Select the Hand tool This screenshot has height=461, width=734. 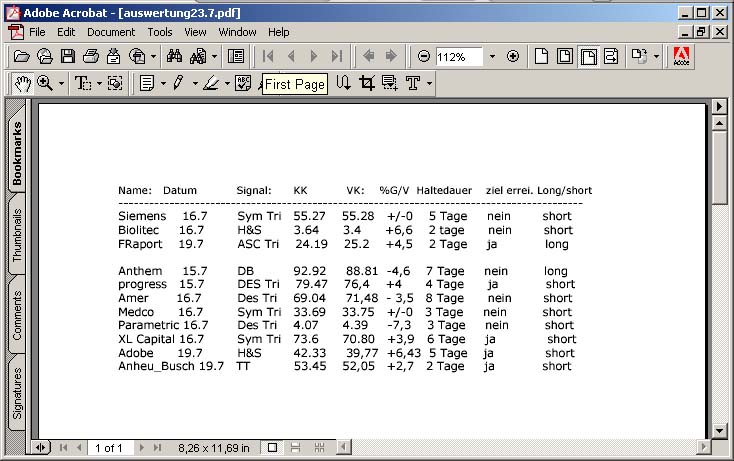(22, 84)
